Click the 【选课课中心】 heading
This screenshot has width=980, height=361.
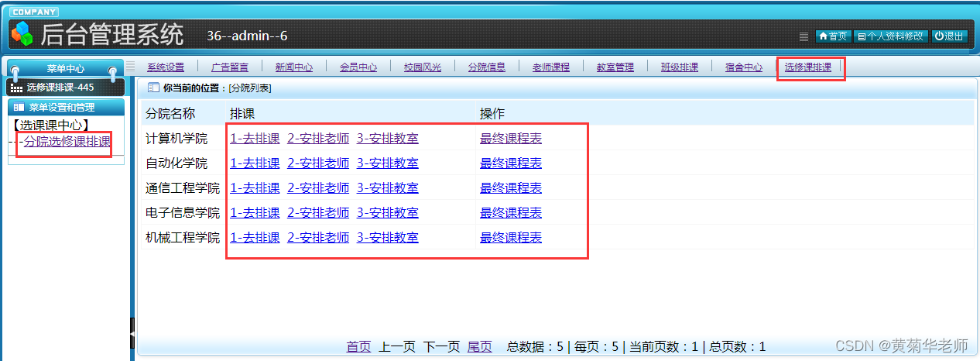(x=52, y=125)
